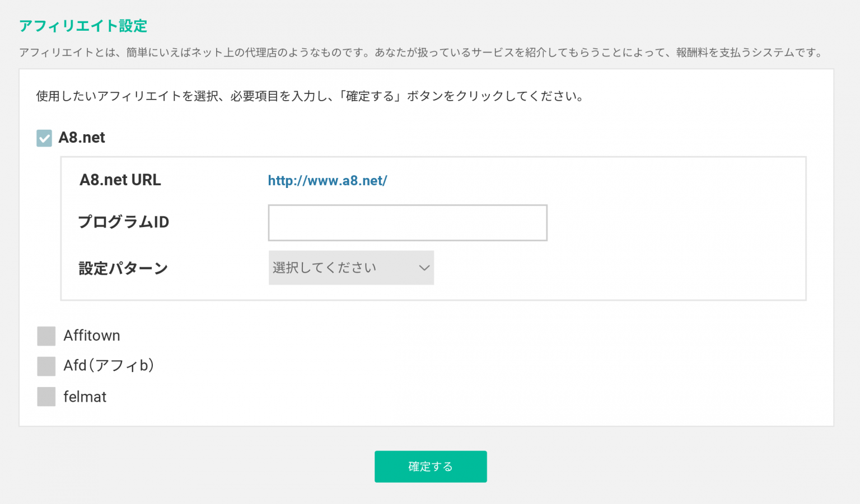Click the Afd(アフィb) label text

coord(109,366)
